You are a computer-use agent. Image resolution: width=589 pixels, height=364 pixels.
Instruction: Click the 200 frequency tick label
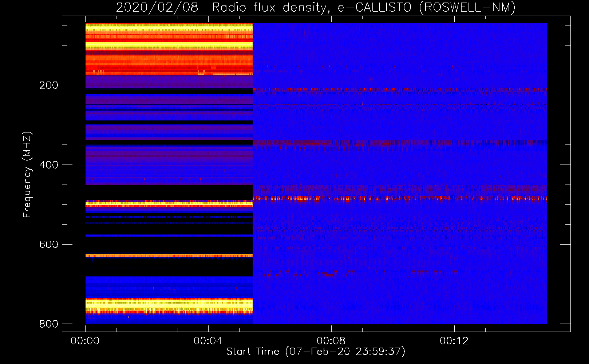tap(49, 85)
